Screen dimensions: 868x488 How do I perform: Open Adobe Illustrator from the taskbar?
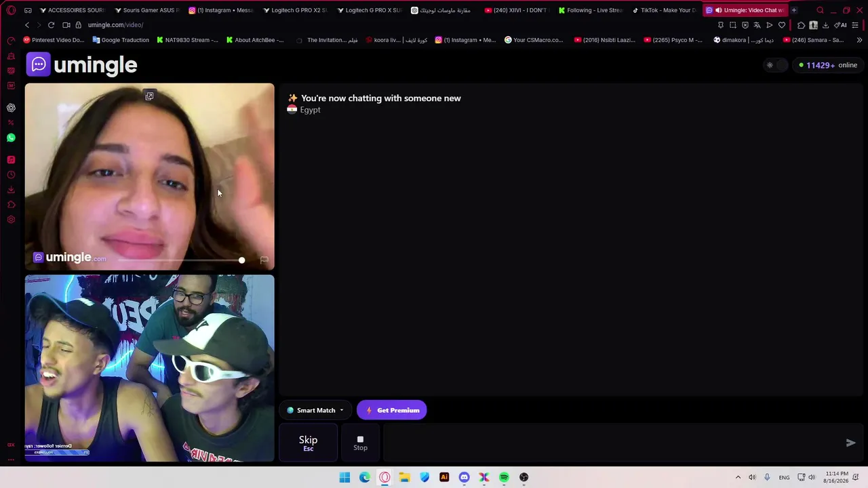[444, 477]
